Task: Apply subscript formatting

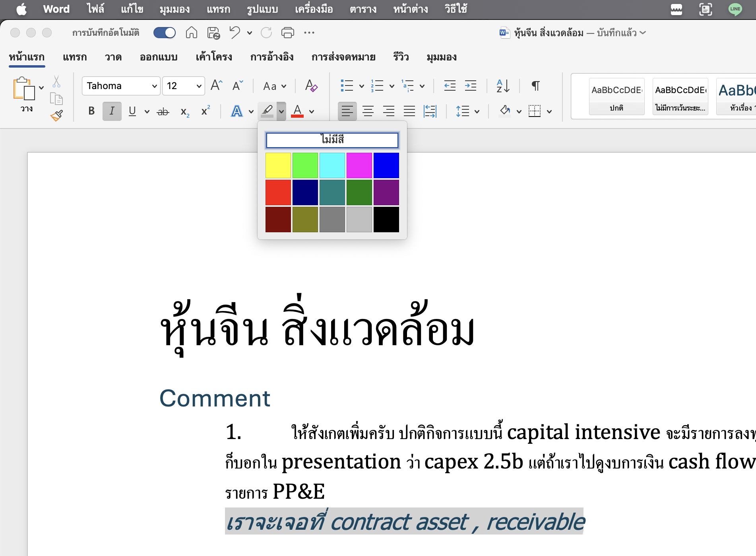Action: tap(185, 112)
